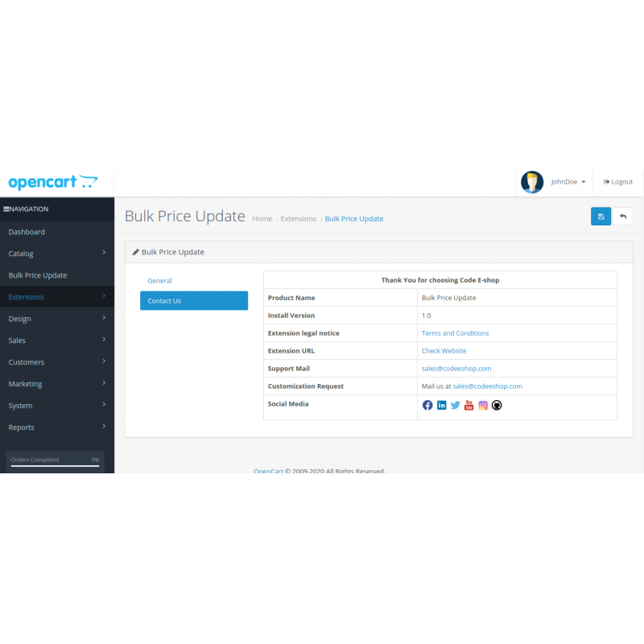Click the blue Save icon
Image resolution: width=644 pixels, height=644 pixels.
[x=601, y=216]
